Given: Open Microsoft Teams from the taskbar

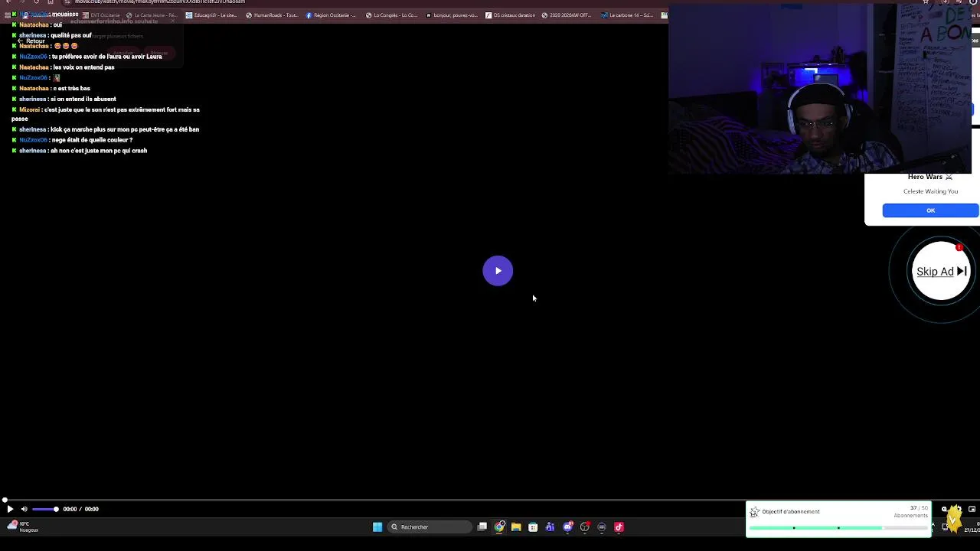Looking at the screenshot, I should (550, 527).
